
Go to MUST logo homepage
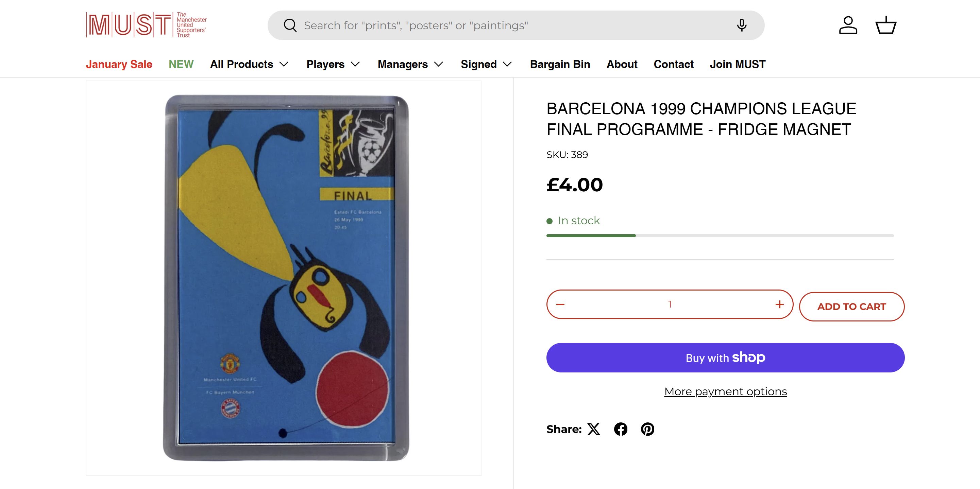[x=147, y=25]
